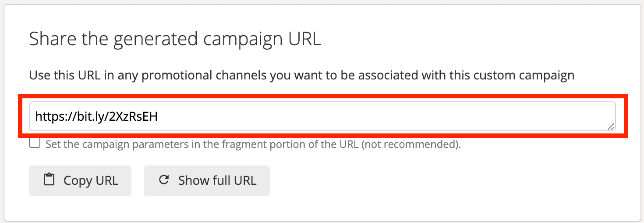Click the 'Use this URL in any promotional channels' description

[x=301, y=76]
